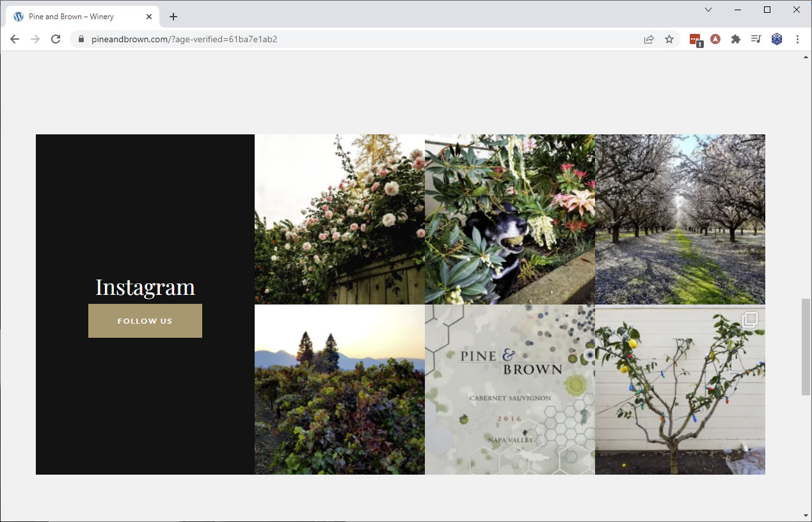Select the Pine and Brown – Winery tab
Viewport: 812px width, 522px height.
tap(77, 17)
